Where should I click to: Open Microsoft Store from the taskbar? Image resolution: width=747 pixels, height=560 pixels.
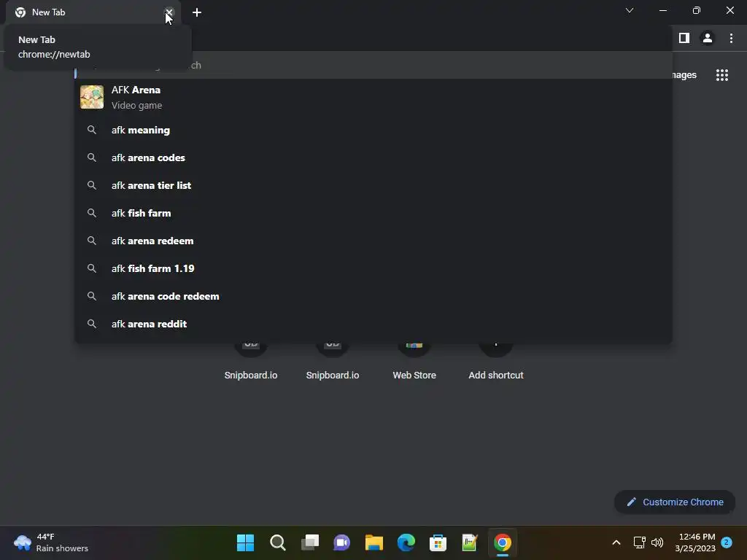[x=438, y=542]
